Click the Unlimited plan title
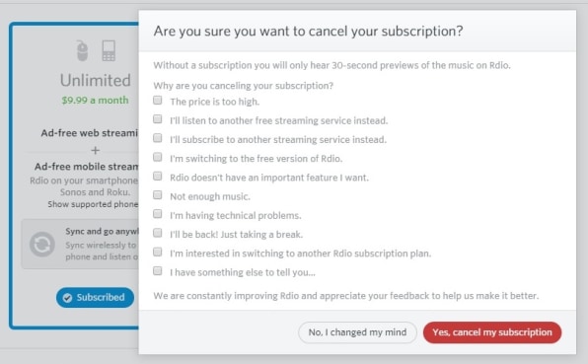 [x=96, y=80]
